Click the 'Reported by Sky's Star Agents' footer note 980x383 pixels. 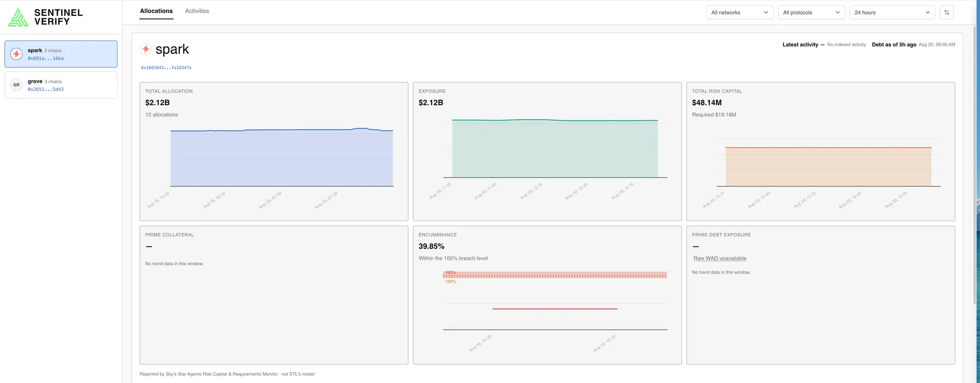pyautogui.click(x=227, y=374)
